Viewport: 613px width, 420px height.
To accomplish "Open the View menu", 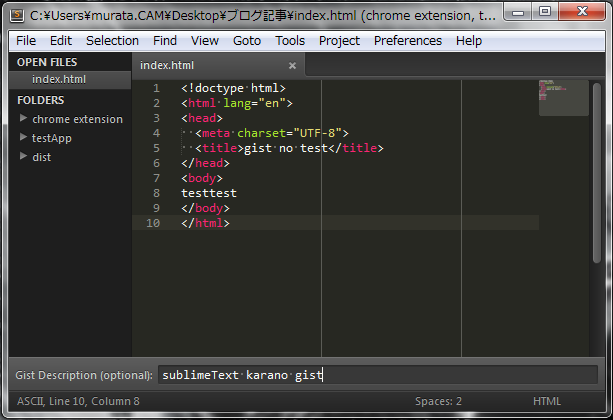I will (204, 41).
